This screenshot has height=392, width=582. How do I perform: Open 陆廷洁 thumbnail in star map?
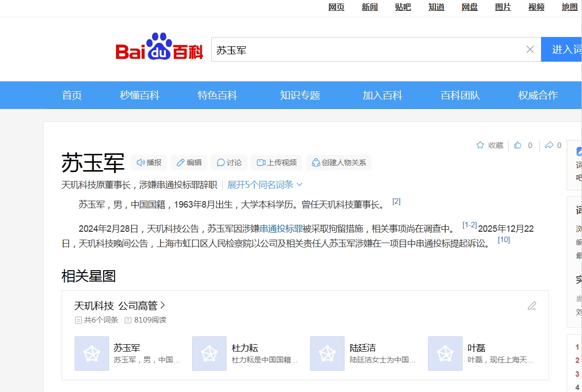pyautogui.click(x=327, y=354)
